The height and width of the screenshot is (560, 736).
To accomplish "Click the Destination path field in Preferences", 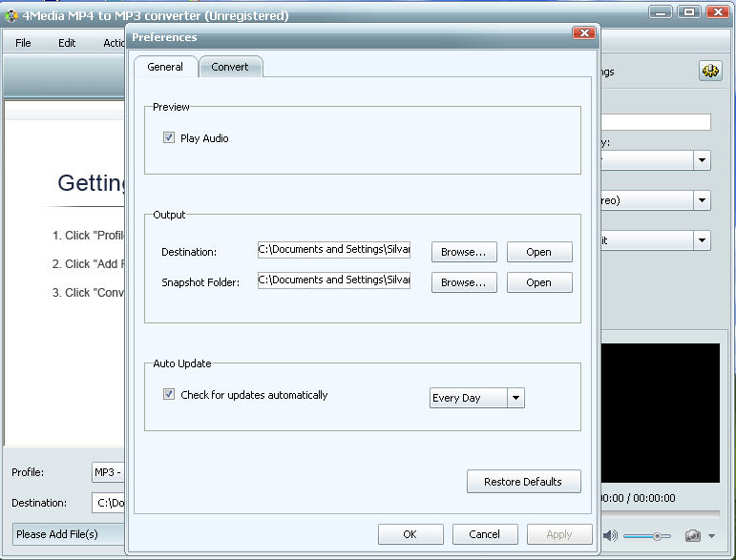I will 334,250.
